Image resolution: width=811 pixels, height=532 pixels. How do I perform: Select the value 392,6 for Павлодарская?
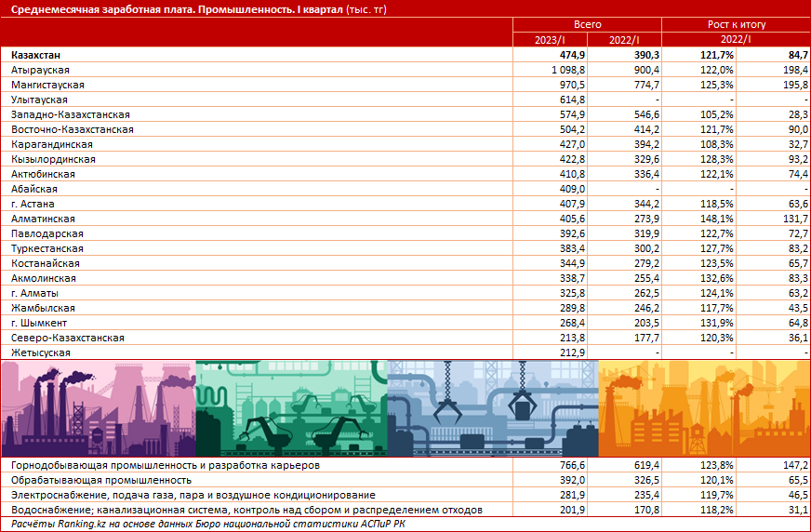[572, 233]
